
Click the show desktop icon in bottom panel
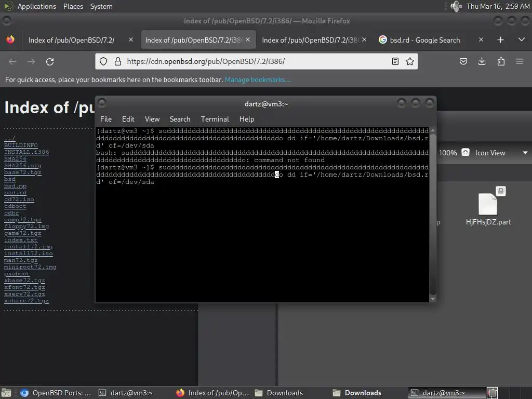6,393
